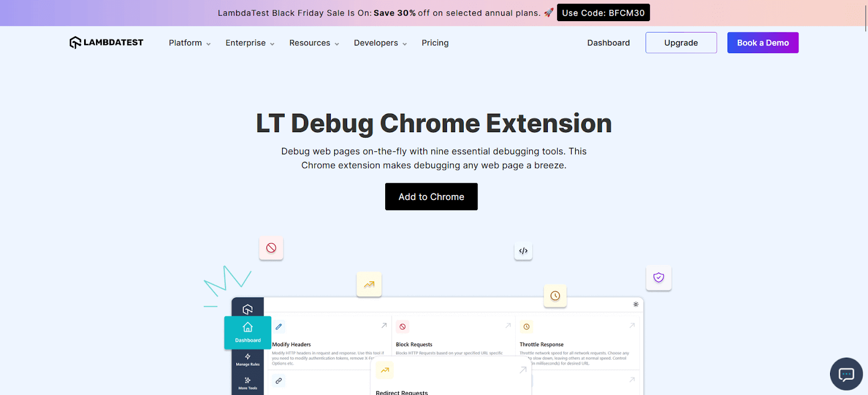Open the arrow on Throttle Response card
The width and height of the screenshot is (868, 395).
(632, 326)
